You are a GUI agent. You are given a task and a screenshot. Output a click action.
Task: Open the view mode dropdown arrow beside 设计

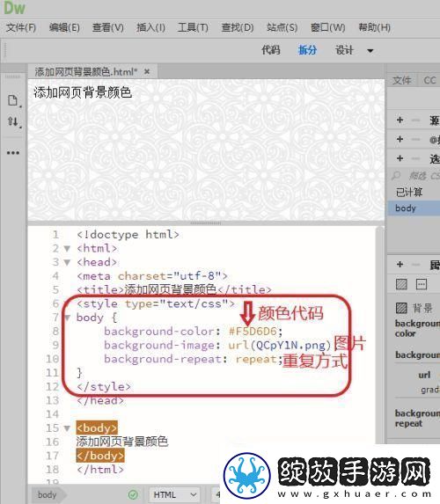[x=370, y=51]
